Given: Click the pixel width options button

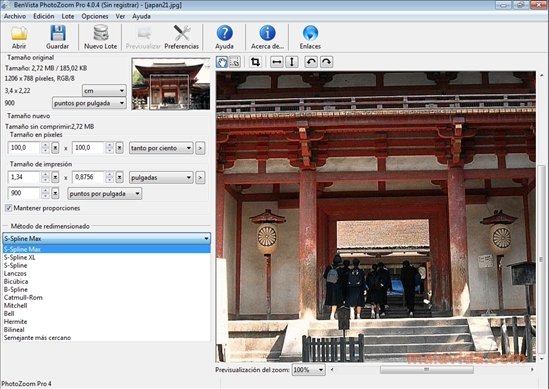Looking at the screenshot, I should pyautogui.click(x=55, y=148).
